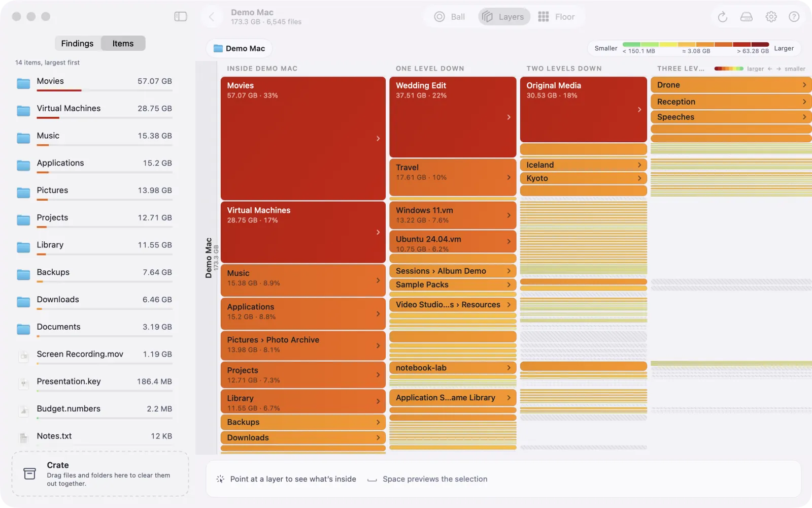The height and width of the screenshot is (508, 812).
Task: Click the red end of size legend
Action: [x=760, y=44]
